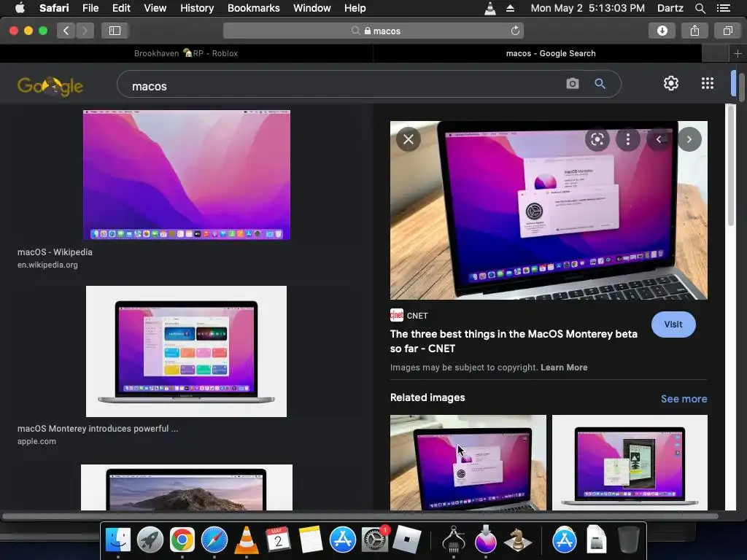Open System Preferences from the Dock
Image resolution: width=747 pixels, height=560 pixels.
(x=375, y=540)
